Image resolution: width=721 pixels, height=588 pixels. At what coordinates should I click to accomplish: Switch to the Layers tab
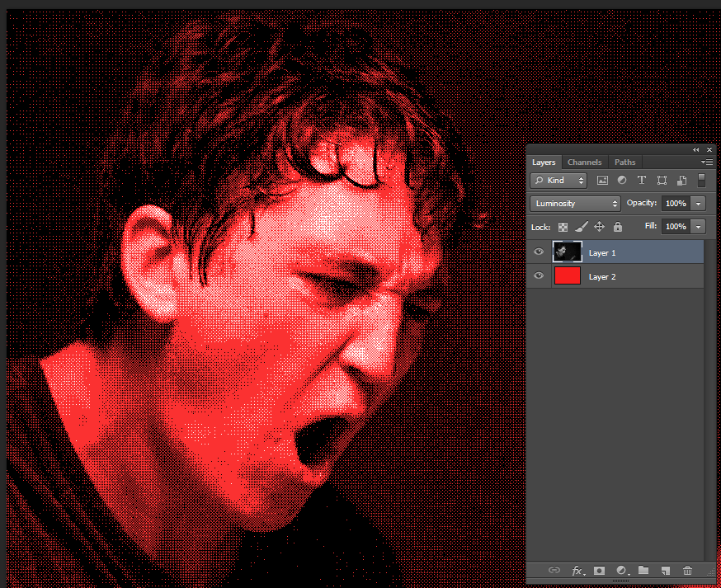pyautogui.click(x=544, y=162)
